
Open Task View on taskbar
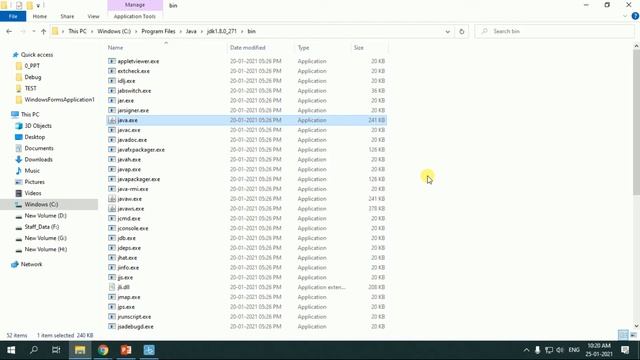tap(56, 350)
